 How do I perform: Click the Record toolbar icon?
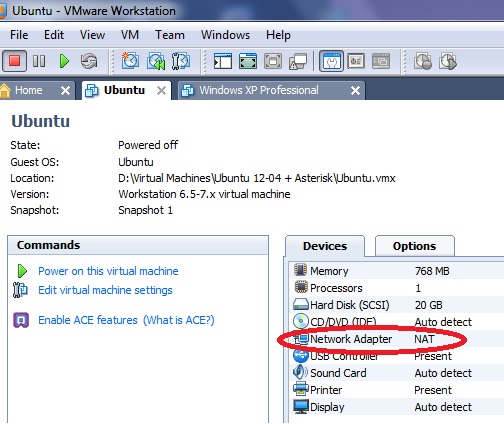click(x=423, y=61)
